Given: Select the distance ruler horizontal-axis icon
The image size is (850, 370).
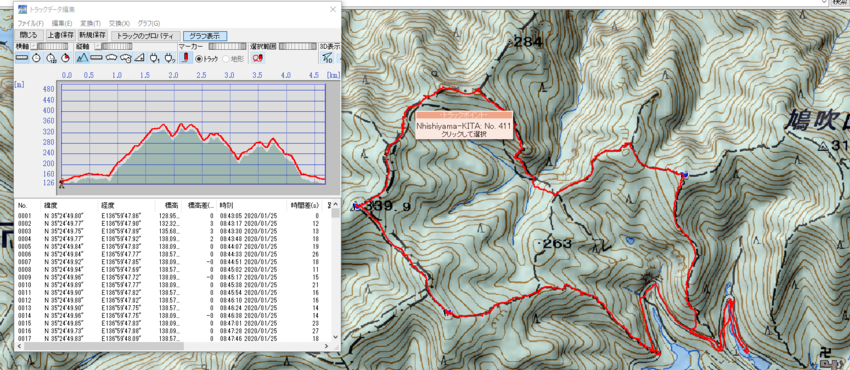Looking at the screenshot, I should click(22, 57).
